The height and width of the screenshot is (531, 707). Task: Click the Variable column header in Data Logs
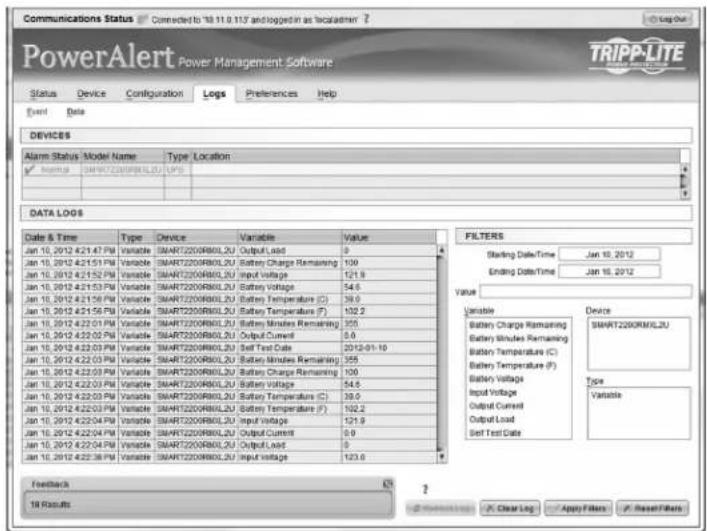(289, 237)
